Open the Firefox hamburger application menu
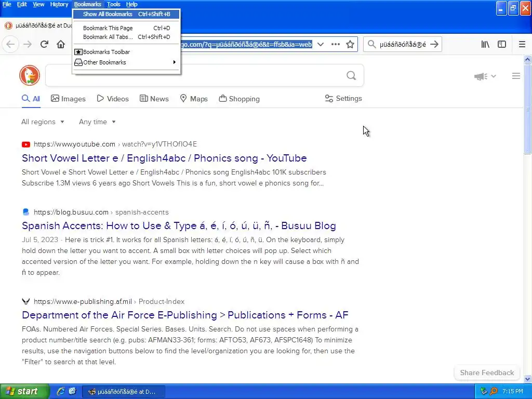The width and height of the screenshot is (532, 399). [x=522, y=44]
